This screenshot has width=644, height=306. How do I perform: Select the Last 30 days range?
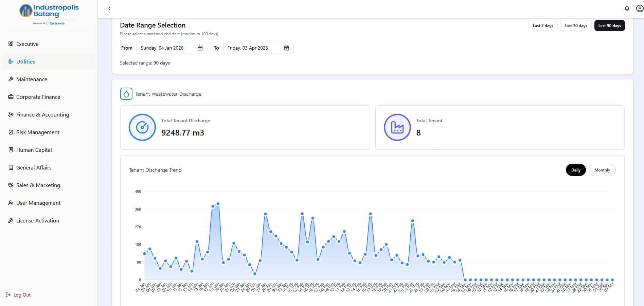point(576,26)
